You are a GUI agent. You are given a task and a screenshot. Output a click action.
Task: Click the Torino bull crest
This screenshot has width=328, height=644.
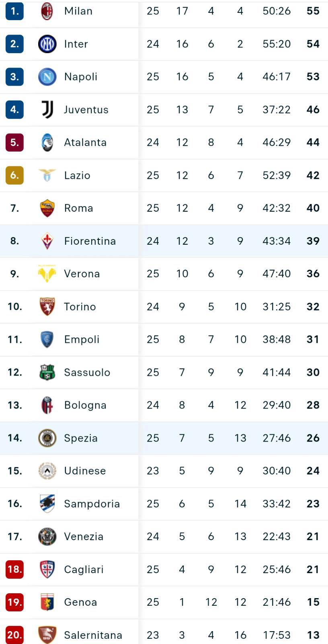(47, 306)
